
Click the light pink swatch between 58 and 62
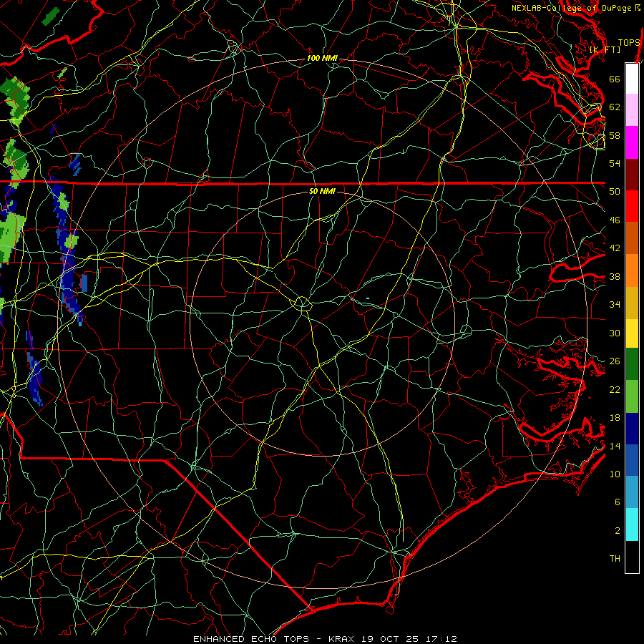coord(632,109)
